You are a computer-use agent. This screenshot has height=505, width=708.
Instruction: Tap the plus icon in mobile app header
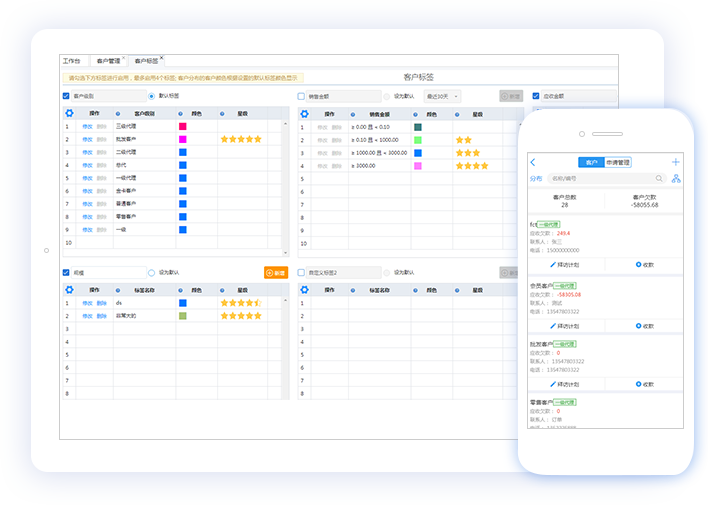point(676,162)
